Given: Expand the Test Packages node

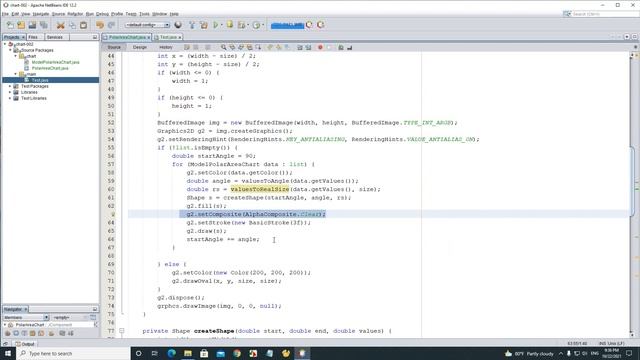Looking at the screenshot, I should pos(11,86).
